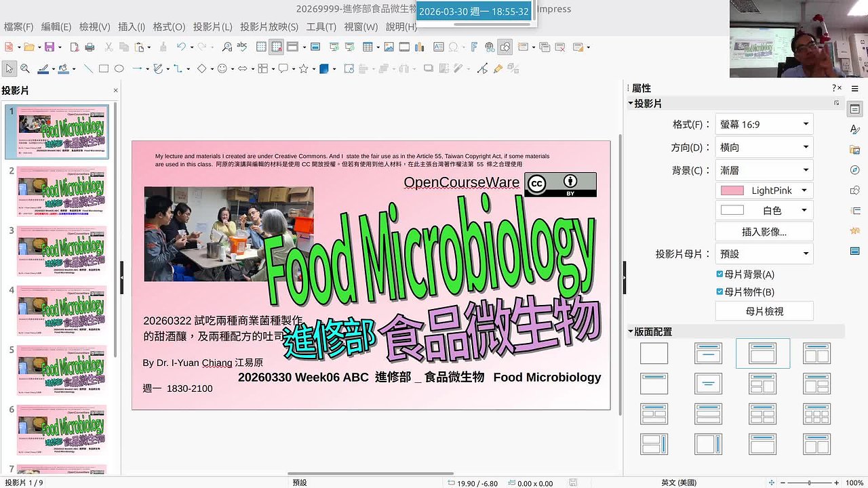This screenshot has width=868, height=488.
Task: Open the sidebar Slide Transition deck icon
Action: pos(855,211)
